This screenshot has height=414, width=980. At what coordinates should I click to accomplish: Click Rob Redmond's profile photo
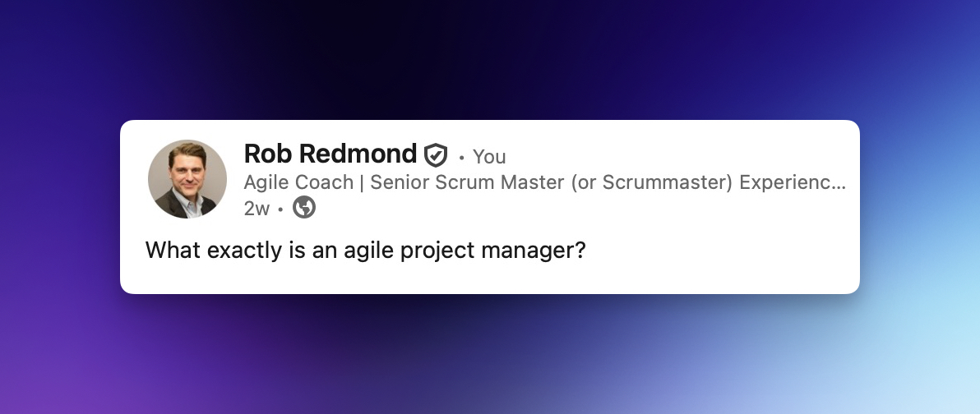coord(187,179)
